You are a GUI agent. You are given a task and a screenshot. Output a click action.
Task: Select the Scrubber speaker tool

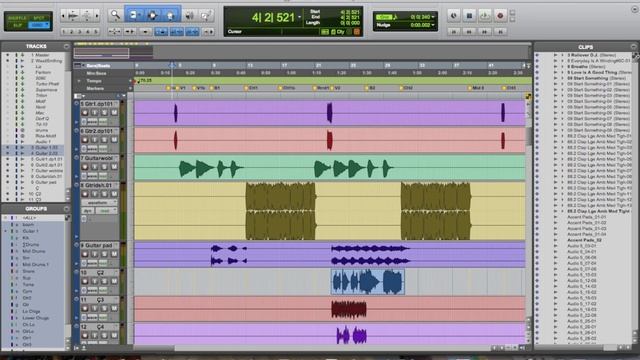point(189,16)
